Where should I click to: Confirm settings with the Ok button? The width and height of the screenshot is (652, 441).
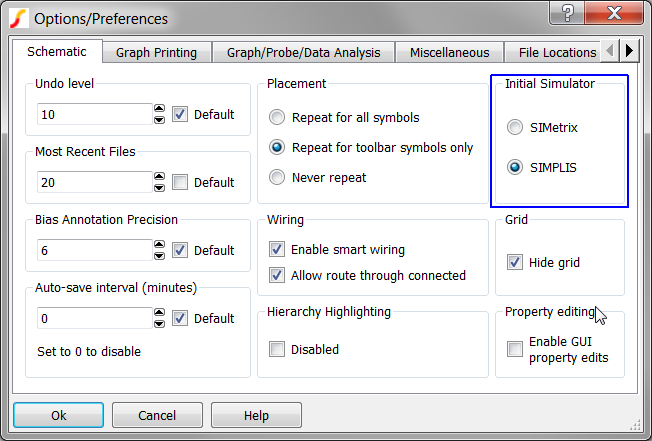(59, 415)
